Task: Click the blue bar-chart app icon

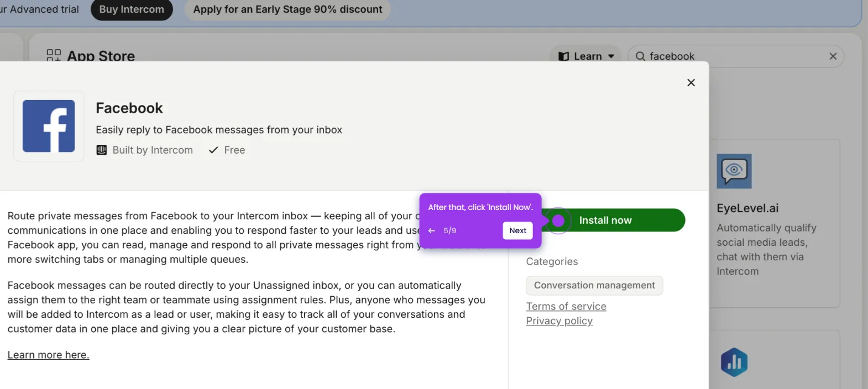Action: 734,362
